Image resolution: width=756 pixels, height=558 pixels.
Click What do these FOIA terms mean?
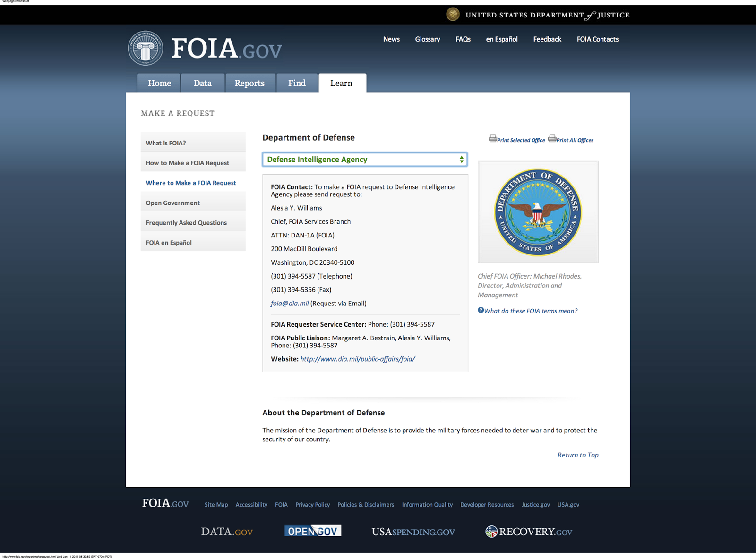coord(531,311)
